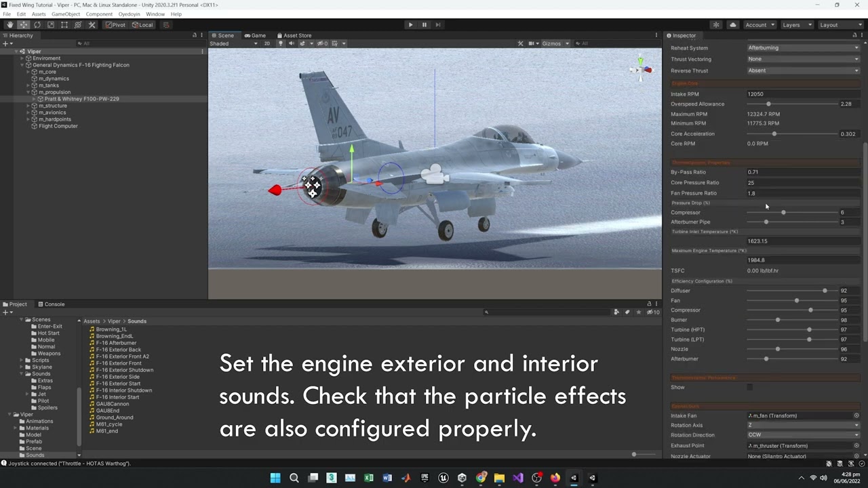Screen dimensions: 868x488
Task: Open the Console tab
Action: (51, 304)
